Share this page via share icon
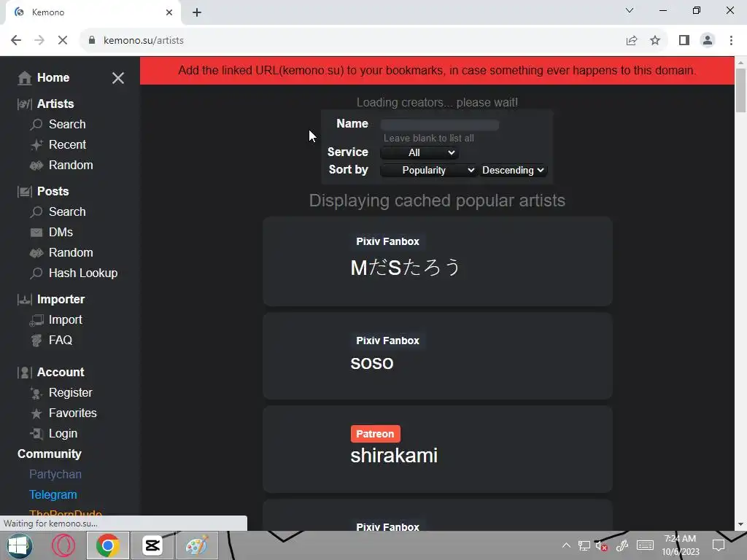747x560 pixels. point(632,41)
